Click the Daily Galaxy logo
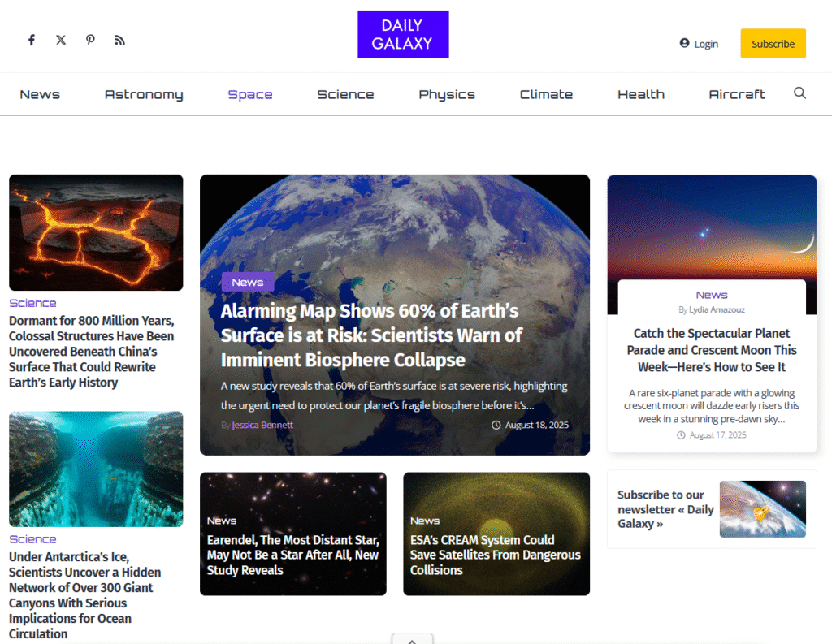Screen dimensions: 832x644 tap(403, 34)
